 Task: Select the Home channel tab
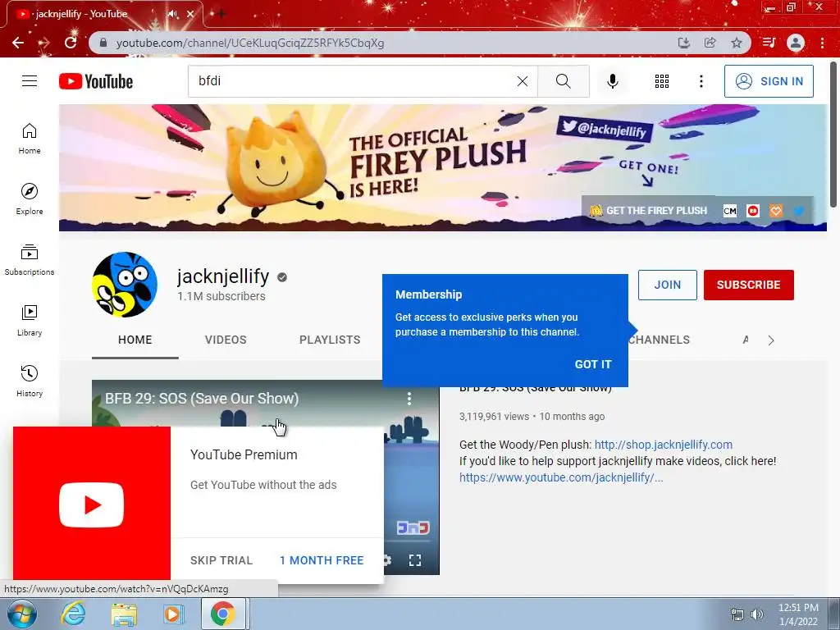click(x=135, y=340)
